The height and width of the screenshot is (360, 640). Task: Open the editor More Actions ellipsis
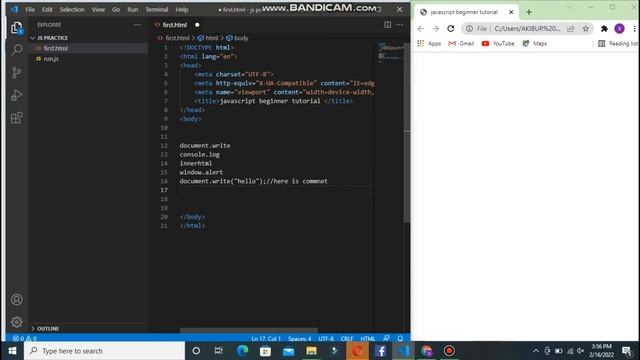tap(400, 24)
